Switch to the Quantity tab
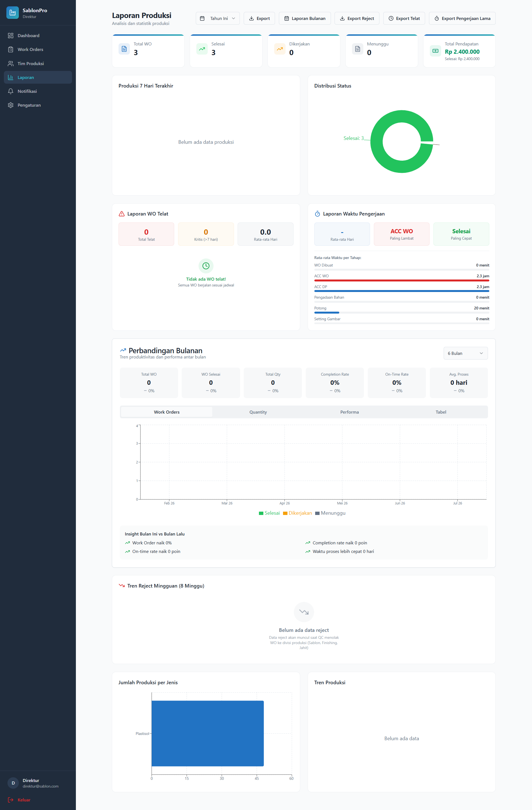The image size is (532, 810). (258, 412)
